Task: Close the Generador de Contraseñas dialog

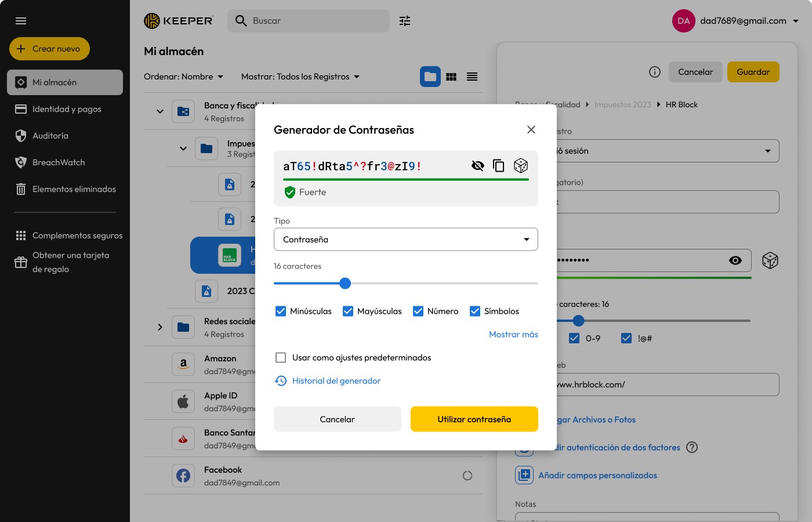Action: [x=531, y=130]
